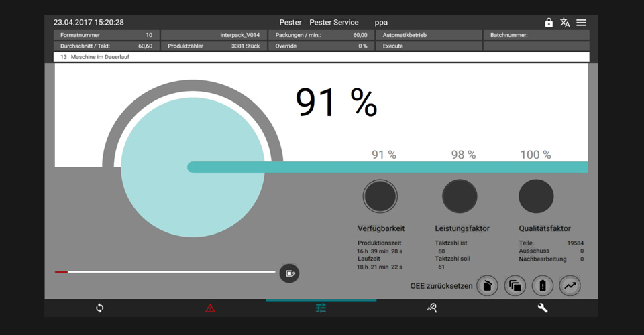
Task: Open the wrench maintenance tab
Action: coord(543,308)
